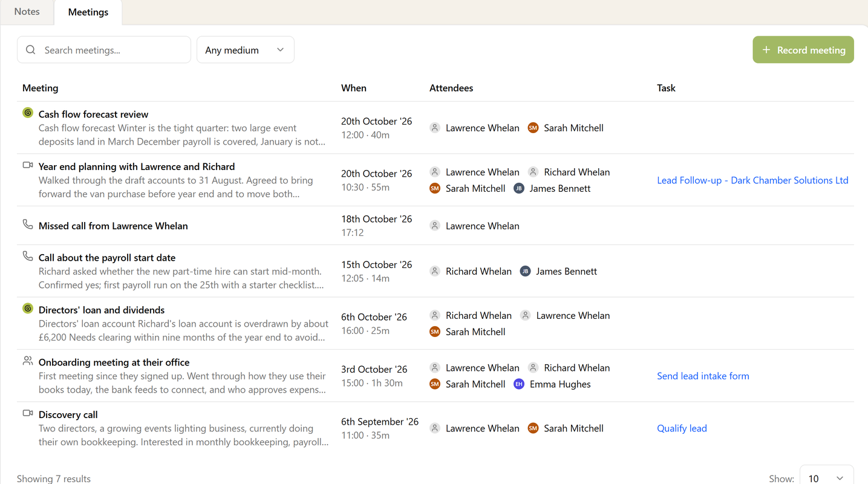Click Emma Hughes' EH avatar in the Onboarding row
868x484 pixels.
[x=518, y=384]
